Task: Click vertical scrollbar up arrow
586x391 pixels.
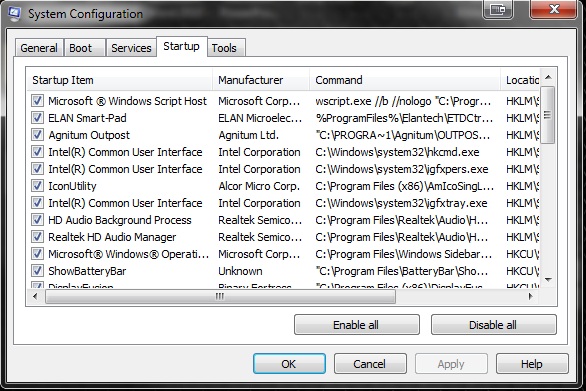Action: pos(548,77)
